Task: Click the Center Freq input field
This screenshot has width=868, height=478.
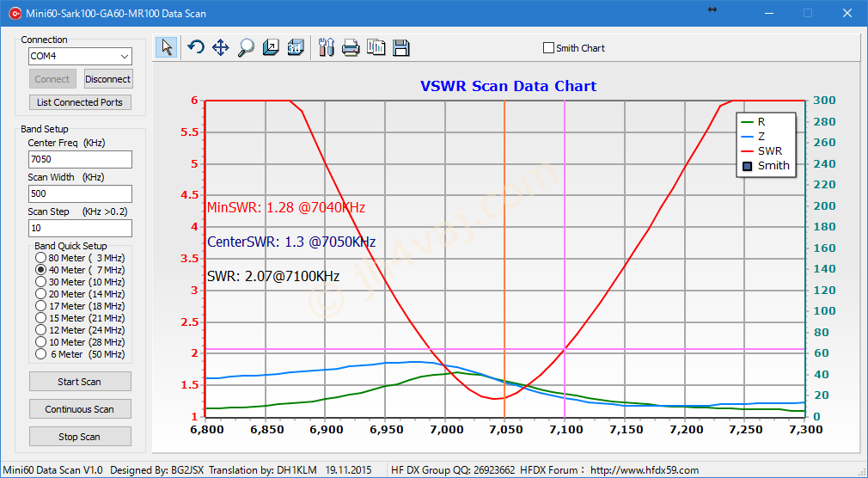Action: 80,159
